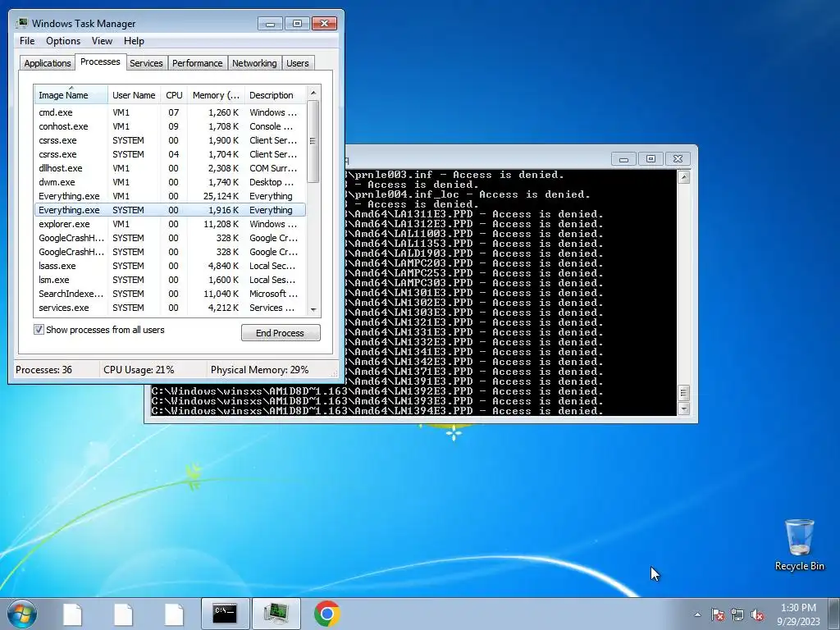This screenshot has height=630, width=840.
Task: Open the muted volume tray icon
Action: point(757,614)
